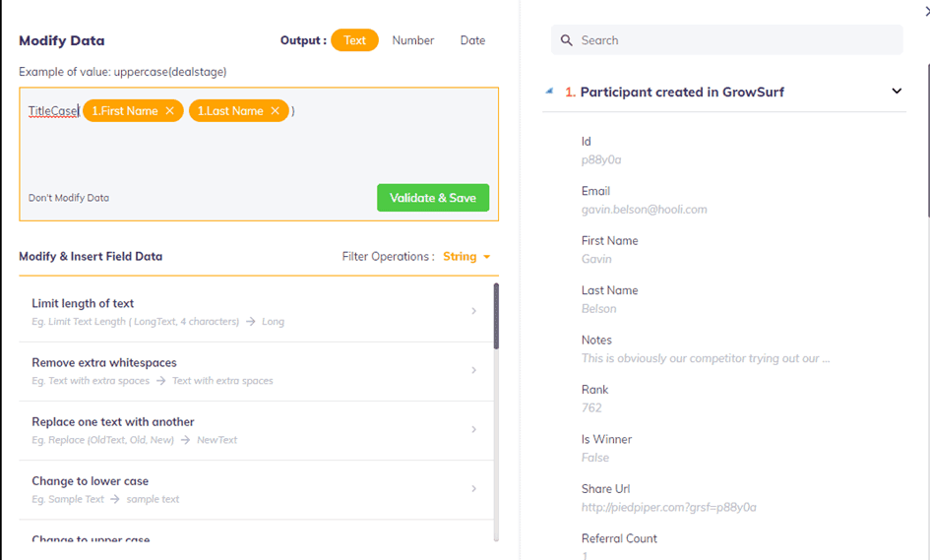The height and width of the screenshot is (560, 930).
Task: Click Don't Modify Data link
Action: coord(69,198)
